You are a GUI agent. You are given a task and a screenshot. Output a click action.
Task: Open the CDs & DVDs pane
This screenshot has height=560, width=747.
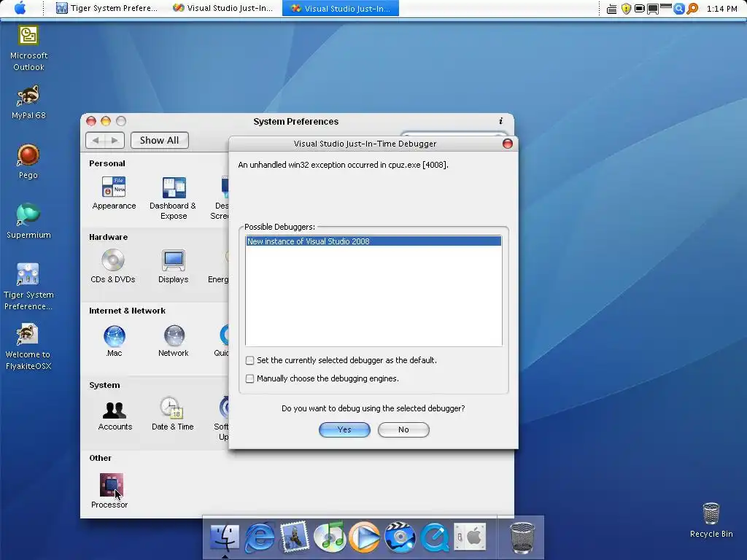pyautogui.click(x=113, y=267)
